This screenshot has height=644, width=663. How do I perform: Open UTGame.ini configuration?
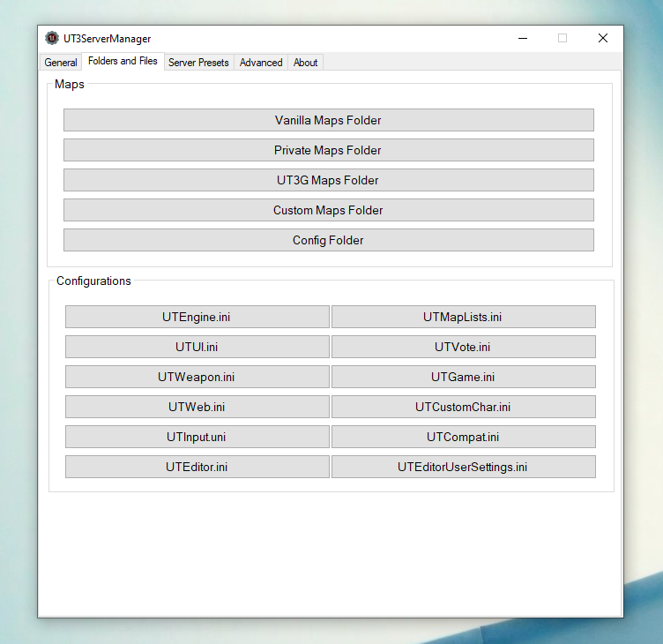[464, 377]
